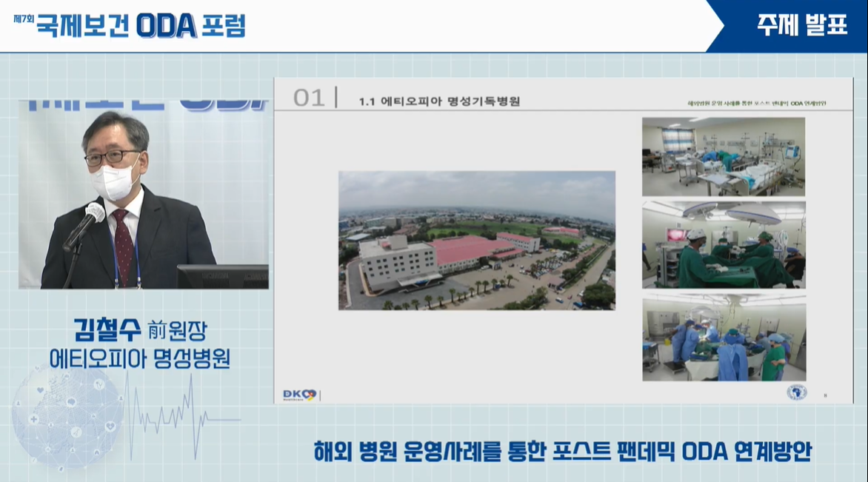Screen dimensions: 868x482
Task: Click the speaker video feed panel
Action: coord(143,194)
